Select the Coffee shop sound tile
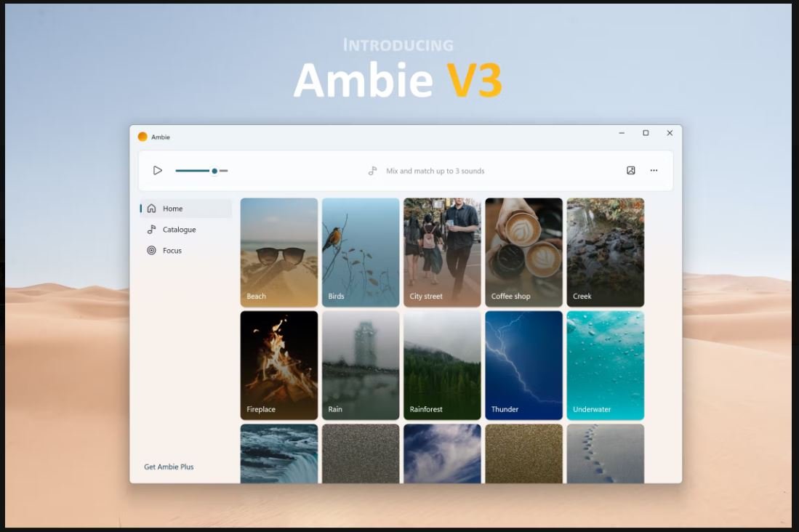The image size is (799, 532). [524, 253]
